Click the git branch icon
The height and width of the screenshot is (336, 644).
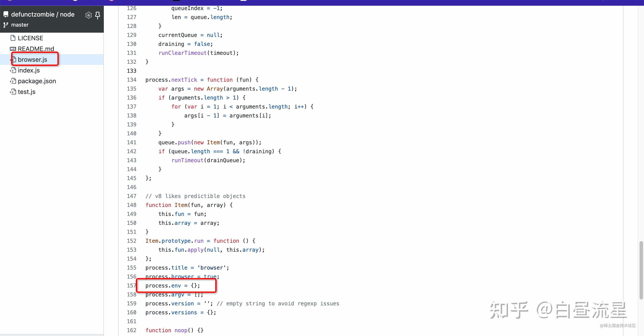point(6,25)
